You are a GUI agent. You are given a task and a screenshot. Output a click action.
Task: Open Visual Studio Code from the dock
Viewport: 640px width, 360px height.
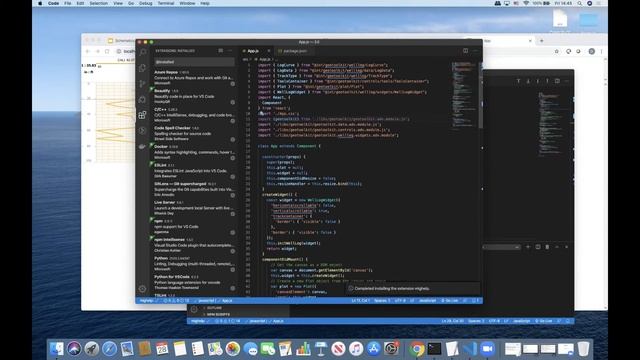click(x=469, y=349)
